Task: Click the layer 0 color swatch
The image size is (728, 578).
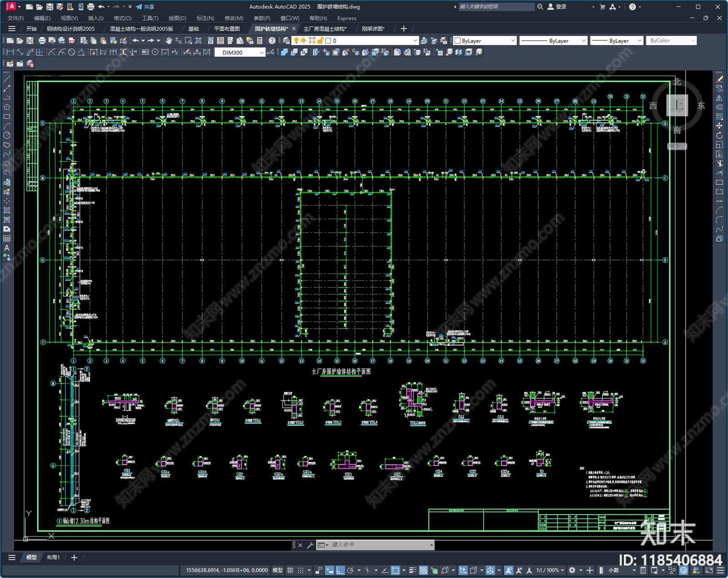Action: 328,41
